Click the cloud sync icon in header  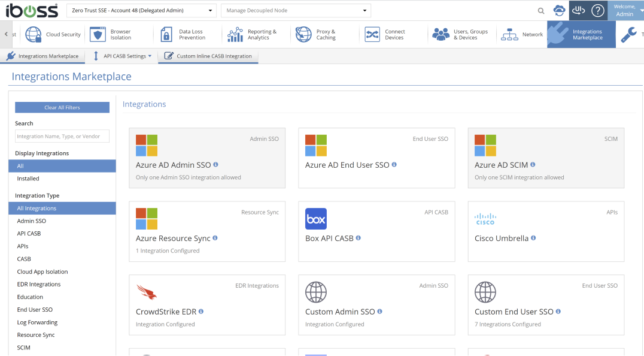point(559,10)
